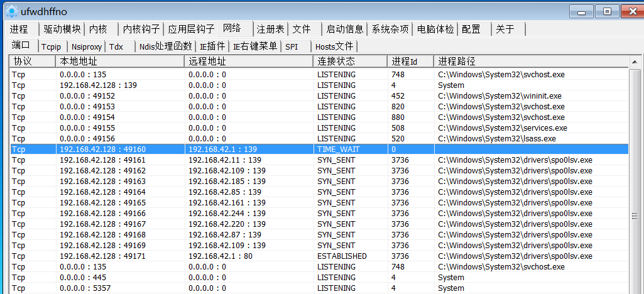This screenshot has width=644, height=294.
Task: Select the wininit.exe process path row
Action: pyautogui.click(x=319, y=96)
